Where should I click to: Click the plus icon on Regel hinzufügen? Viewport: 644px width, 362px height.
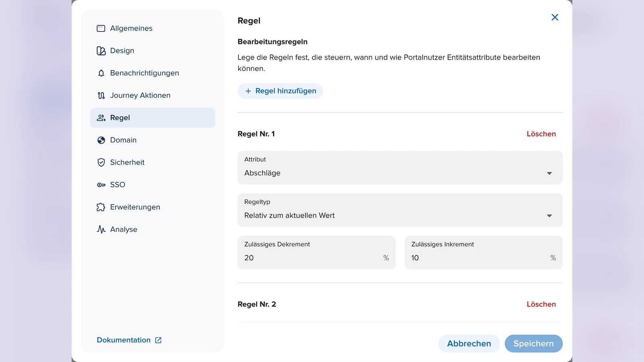(x=248, y=91)
